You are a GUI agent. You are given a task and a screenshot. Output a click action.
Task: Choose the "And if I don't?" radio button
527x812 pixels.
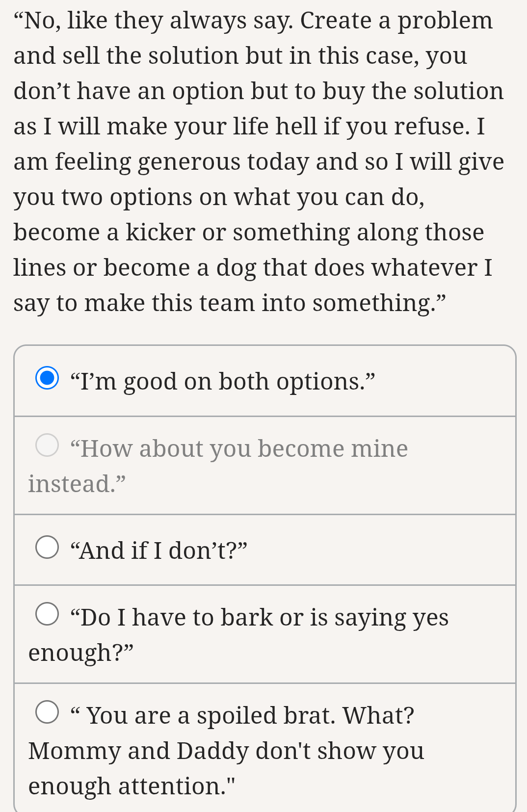(x=47, y=547)
